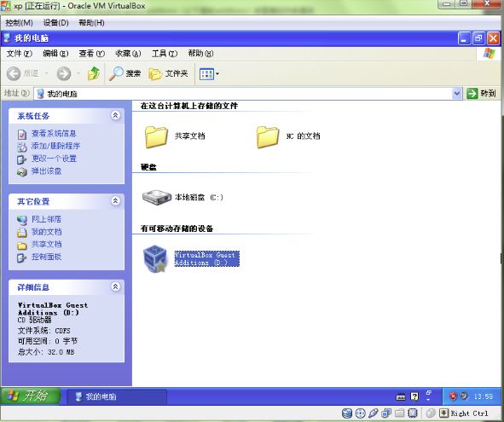Click the Right Ctrl host key label
This screenshot has width=504, height=422.
[x=469, y=413]
